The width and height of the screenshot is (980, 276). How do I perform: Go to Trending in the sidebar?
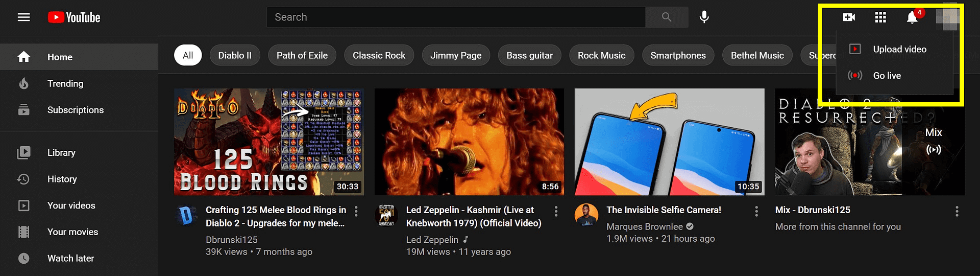click(65, 83)
